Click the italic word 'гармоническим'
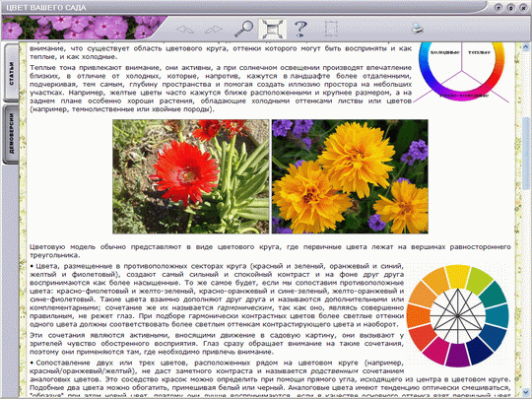This screenshot has width=532, height=399. click(x=244, y=307)
